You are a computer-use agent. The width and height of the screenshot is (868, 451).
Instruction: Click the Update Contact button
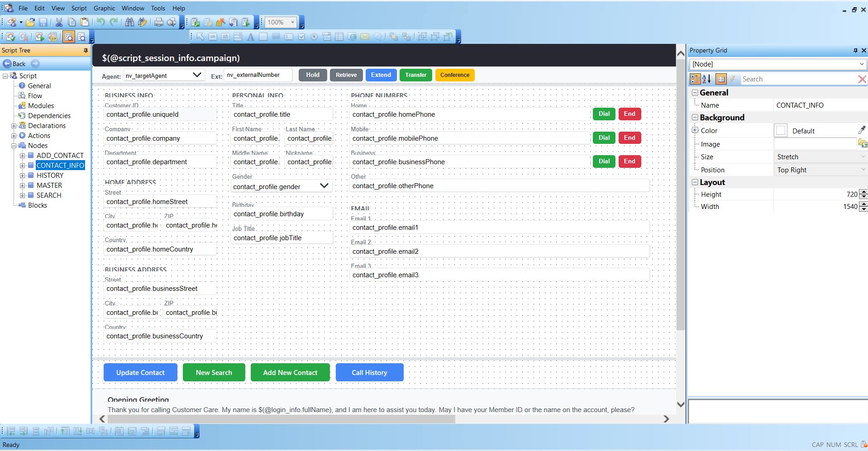(x=140, y=372)
